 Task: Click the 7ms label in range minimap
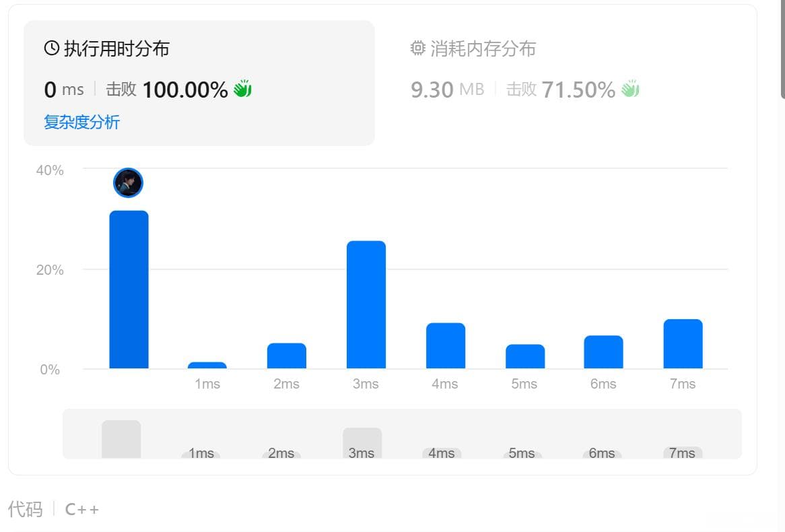(682, 453)
